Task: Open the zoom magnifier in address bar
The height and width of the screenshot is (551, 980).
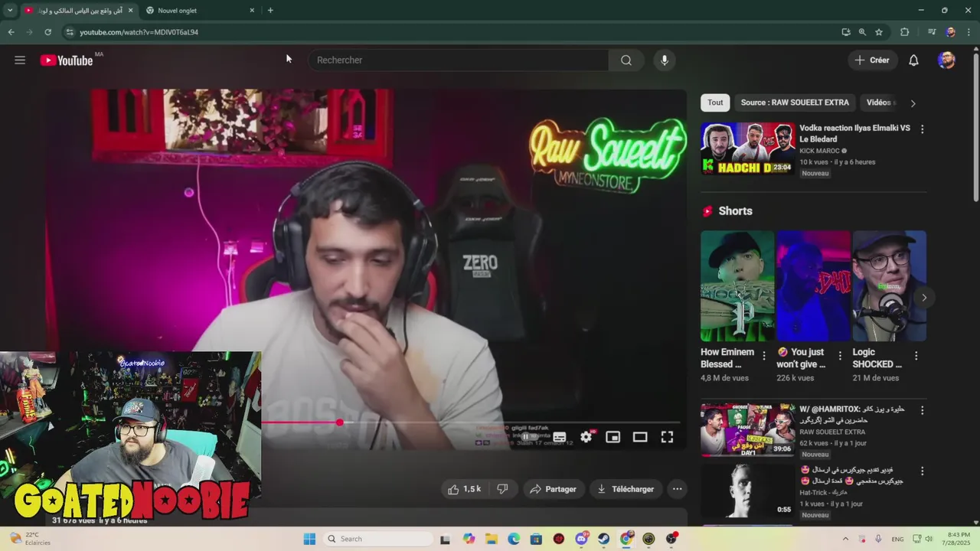Action: pos(862,32)
